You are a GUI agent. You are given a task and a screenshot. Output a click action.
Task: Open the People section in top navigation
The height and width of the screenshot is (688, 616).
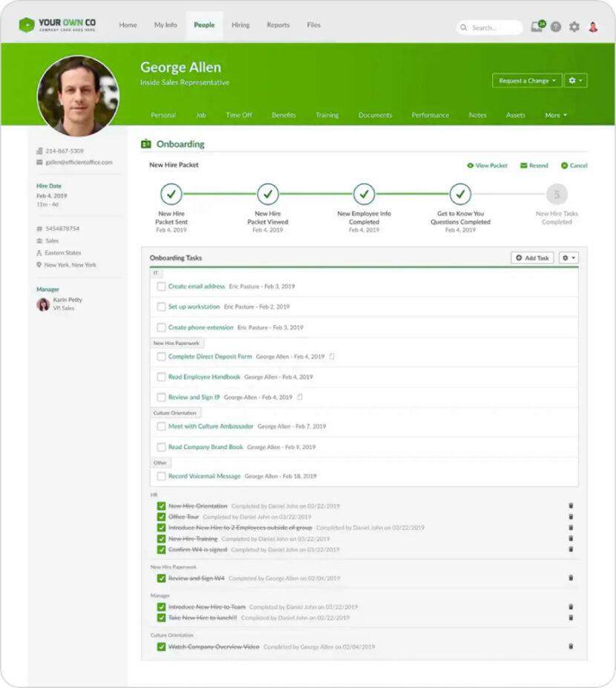(x=204, y=24)
